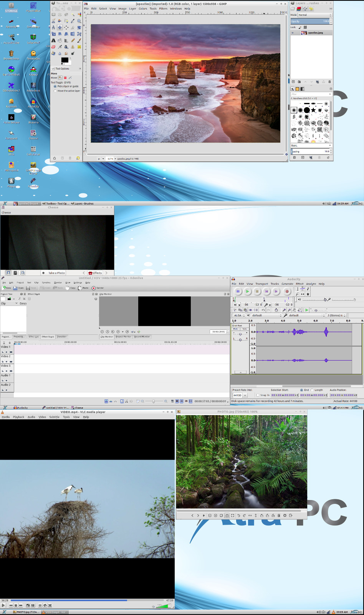Click Audacity Record button
This screenshot has width=364, height=615.
(x=287, y=291)
